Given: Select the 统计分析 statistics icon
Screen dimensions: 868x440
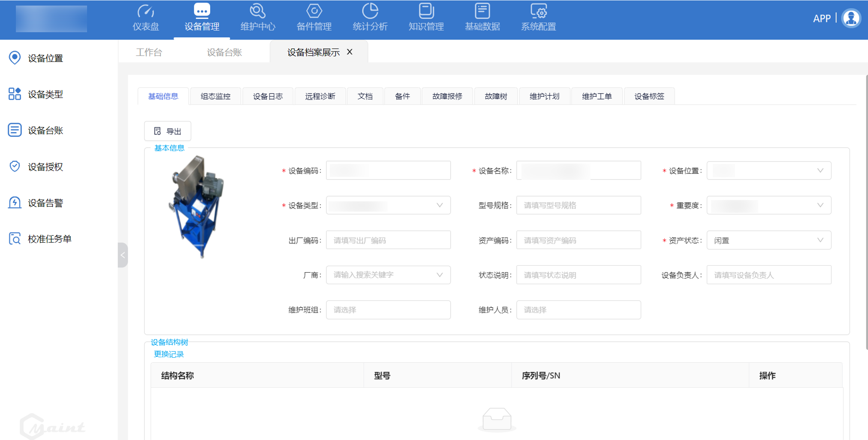Looking at the screenshot, I should coord(370,11).
